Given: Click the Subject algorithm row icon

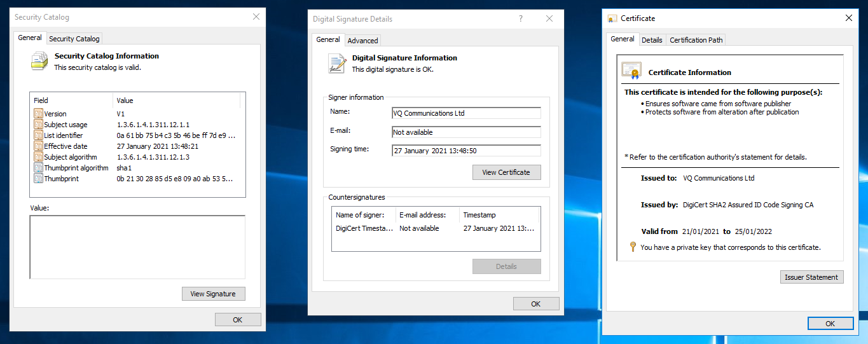Looking at the screenshot, I should [x=38, y=157].
